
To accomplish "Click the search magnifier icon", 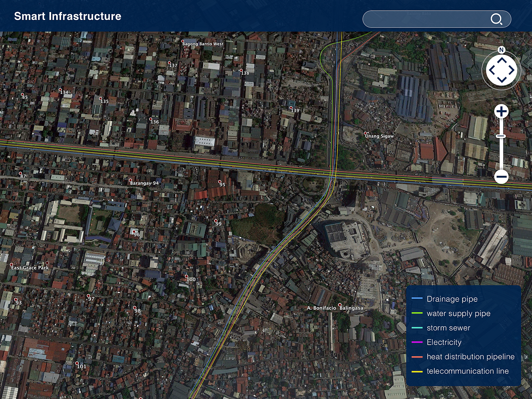I will 496,19.
